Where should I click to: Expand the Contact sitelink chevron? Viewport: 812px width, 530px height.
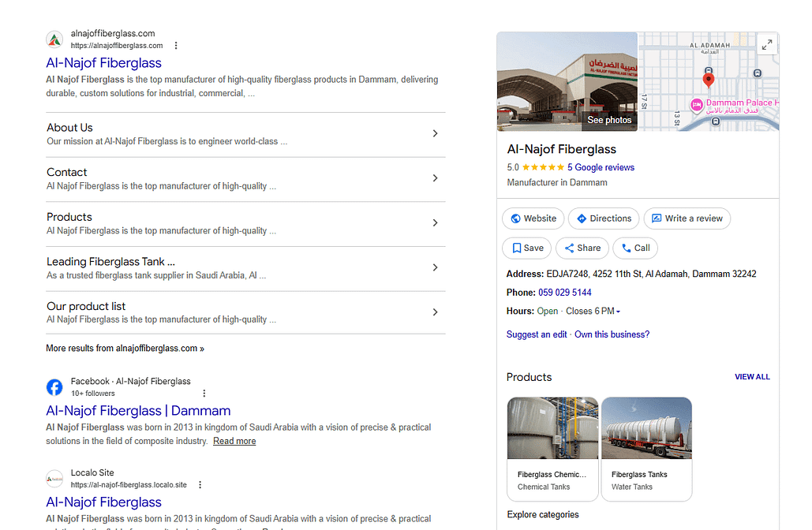coord(435,178)
